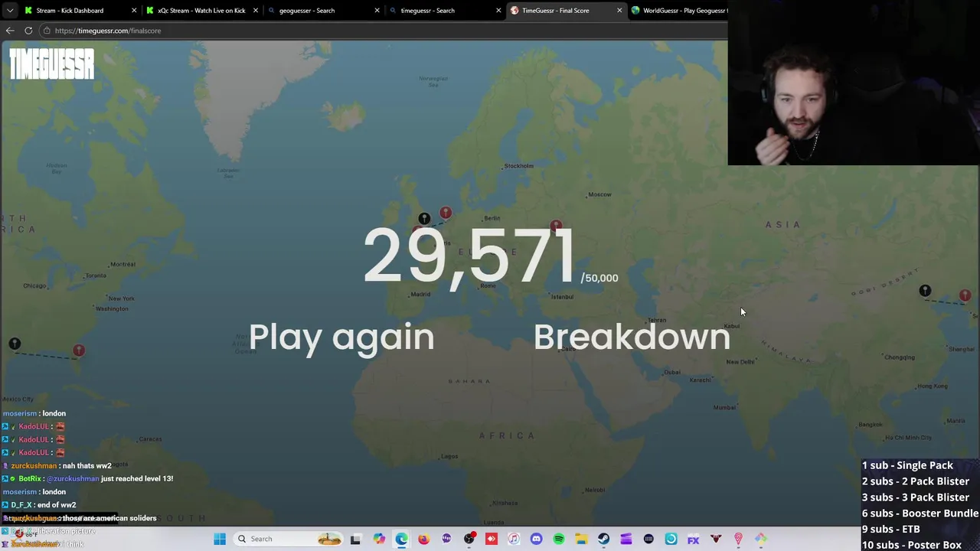Open File Explorer from the taskbar

(x=581, y=539)
